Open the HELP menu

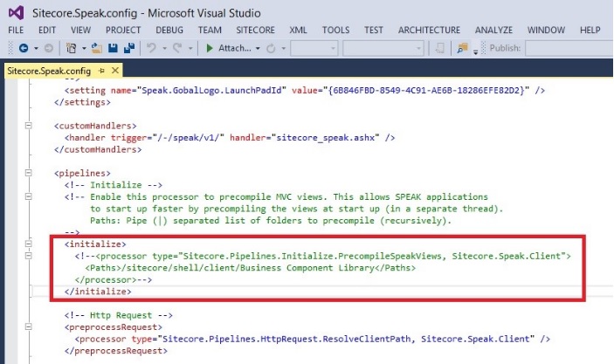pos(590,31)
